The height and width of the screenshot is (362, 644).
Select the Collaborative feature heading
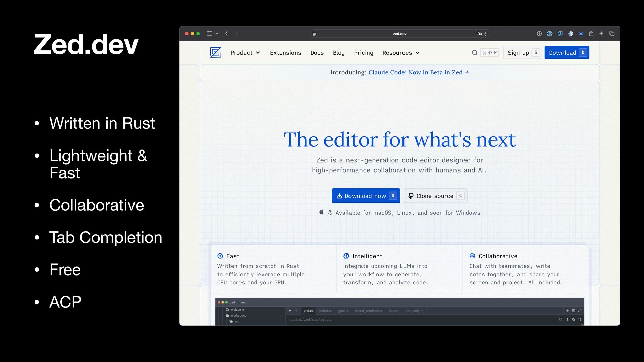point(498,256)
